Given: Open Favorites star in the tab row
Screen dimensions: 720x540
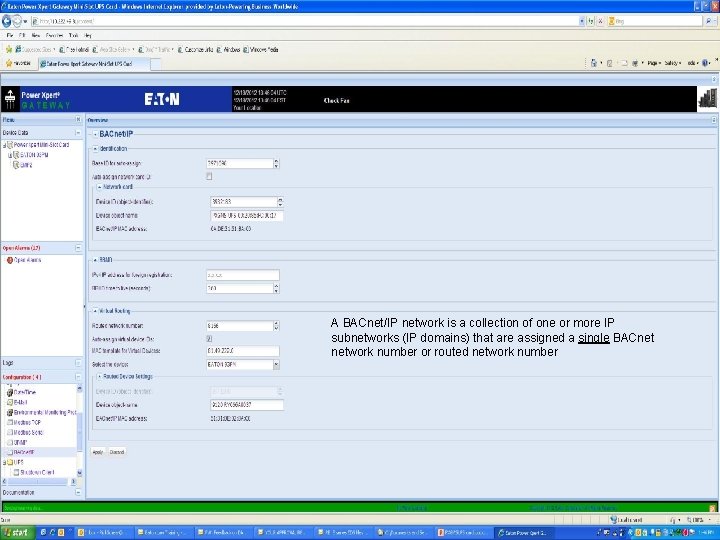Looking at the screenshot, I should click(x=19, y=63).
